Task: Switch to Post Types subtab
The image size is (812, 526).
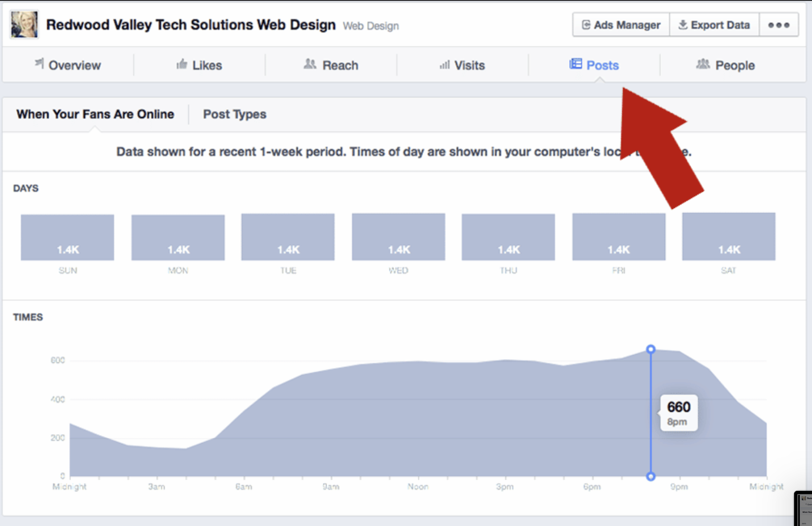Action: (x=234, y=114)
